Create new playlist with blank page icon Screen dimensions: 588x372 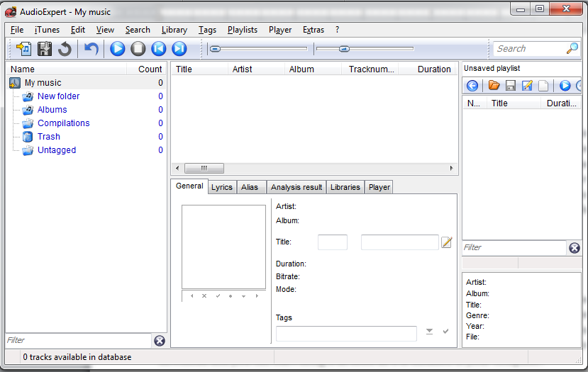pos(543,86)
